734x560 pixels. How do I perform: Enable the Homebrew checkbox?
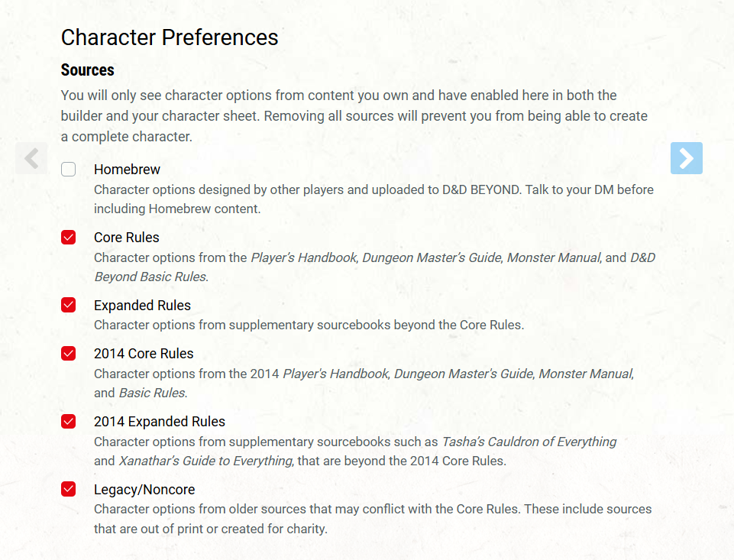click(69, 170)
